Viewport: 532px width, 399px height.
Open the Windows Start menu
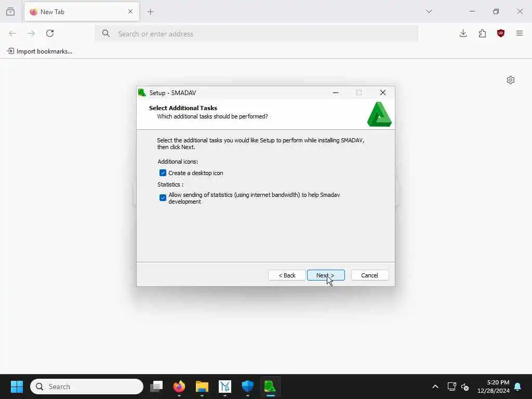click(17, 387)
